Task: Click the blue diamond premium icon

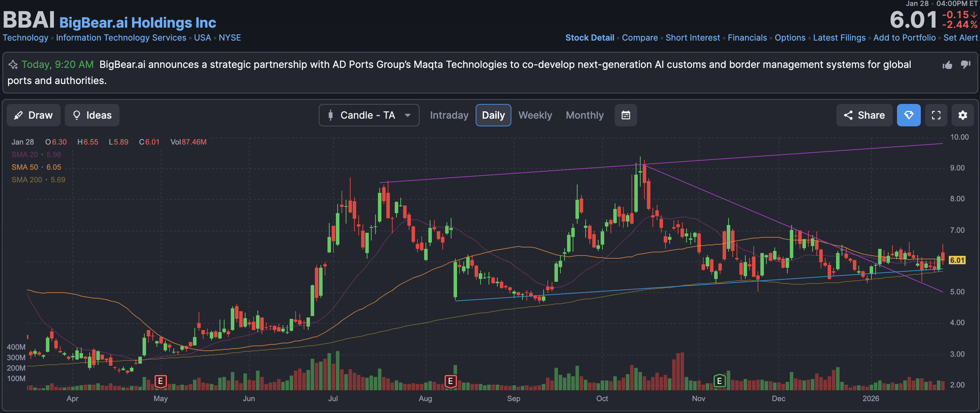Action: coord(909,115)
